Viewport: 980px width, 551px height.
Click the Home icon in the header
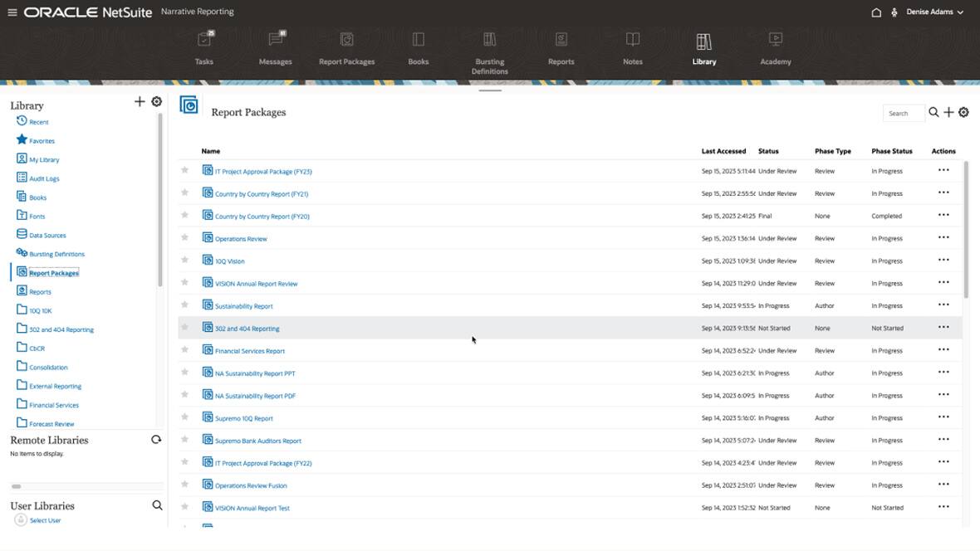[x=875, y=12]
